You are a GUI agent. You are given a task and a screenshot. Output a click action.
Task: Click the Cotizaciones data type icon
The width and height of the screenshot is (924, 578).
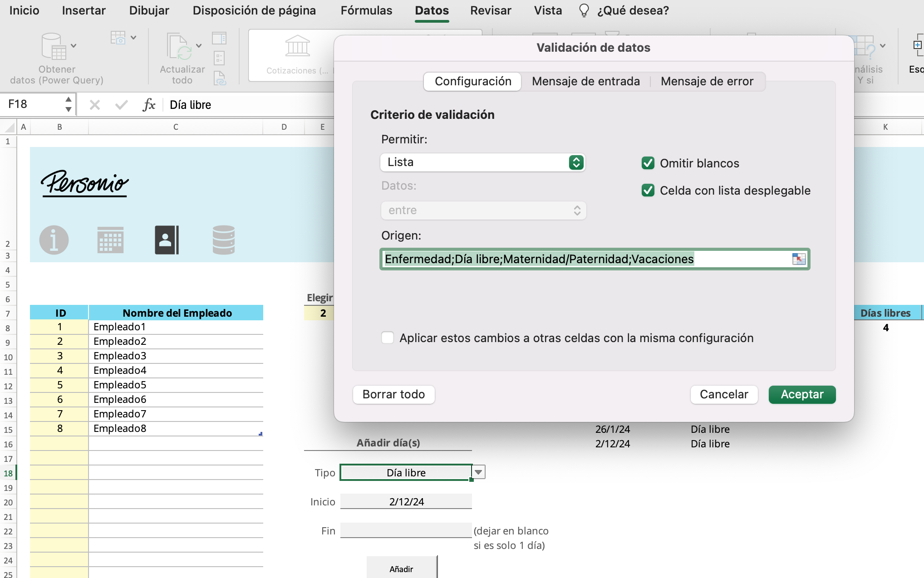pos(297,46)
